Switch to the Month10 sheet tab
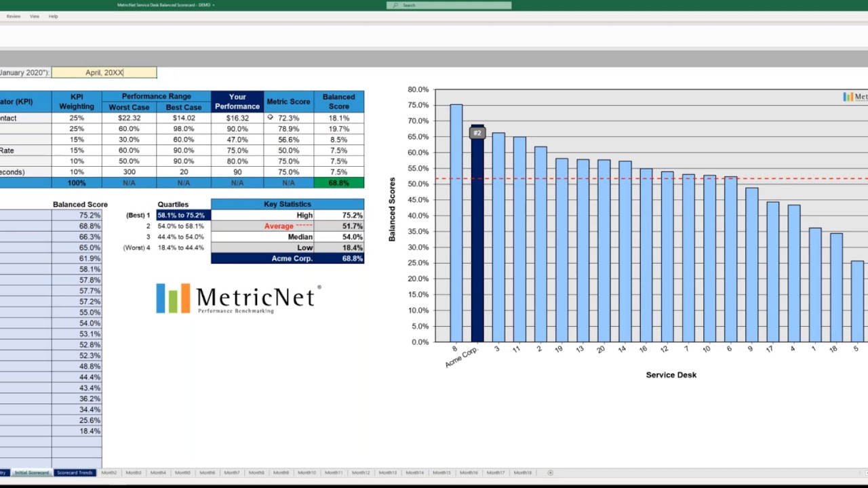The height and width of the screenshot is (488, 868). pos(307,472)
